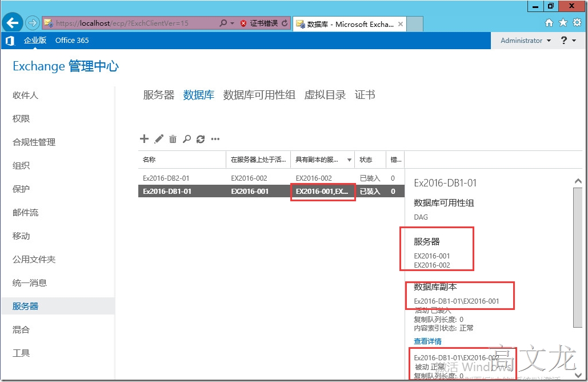
Task: Click the toolbar refresh icon
Action: (201, 139)
